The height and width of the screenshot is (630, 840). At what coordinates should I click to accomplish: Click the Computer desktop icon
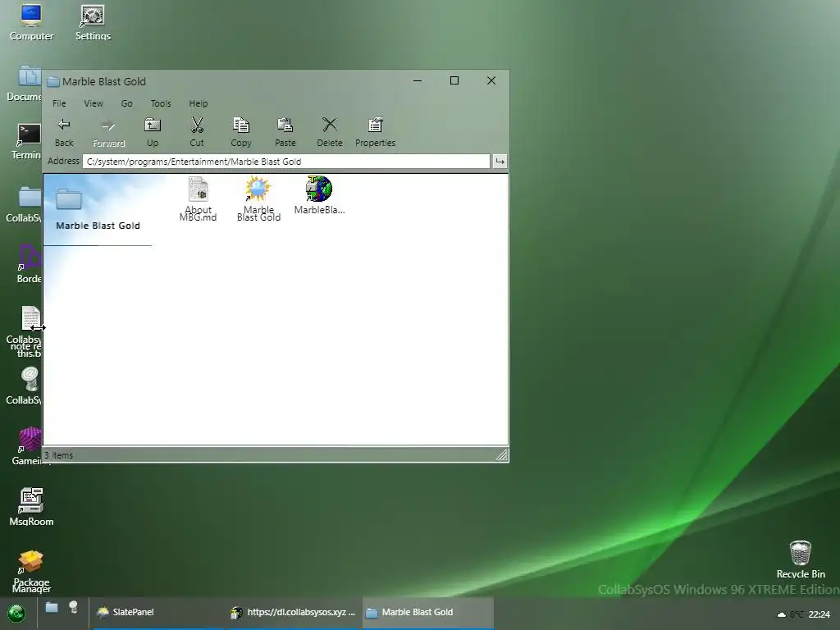(x=31, y=22)
